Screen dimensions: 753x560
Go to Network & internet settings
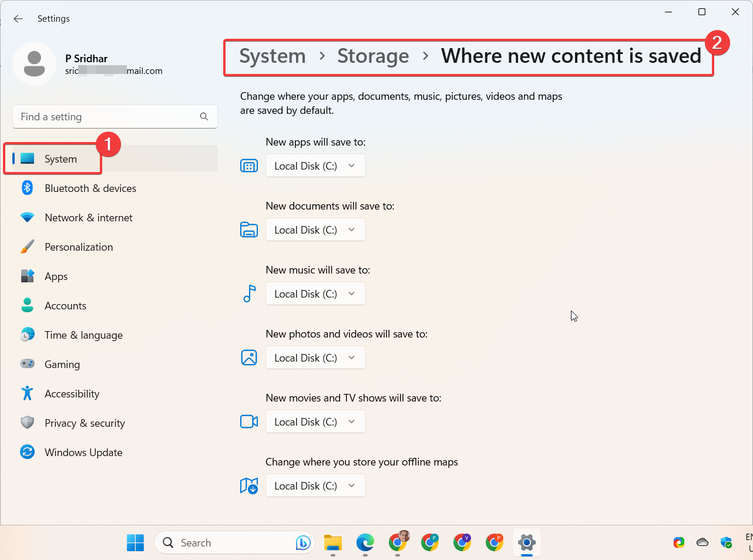tap(88, 218)
